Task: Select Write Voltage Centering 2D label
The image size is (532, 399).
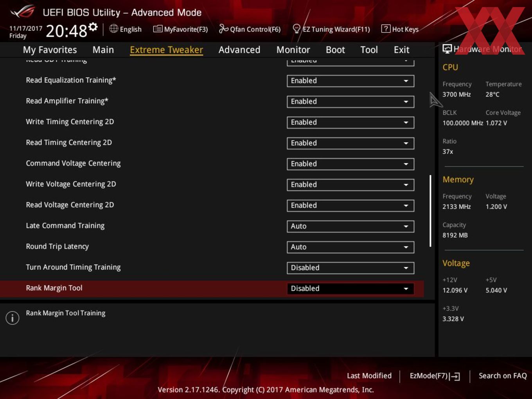Action: 71,184
